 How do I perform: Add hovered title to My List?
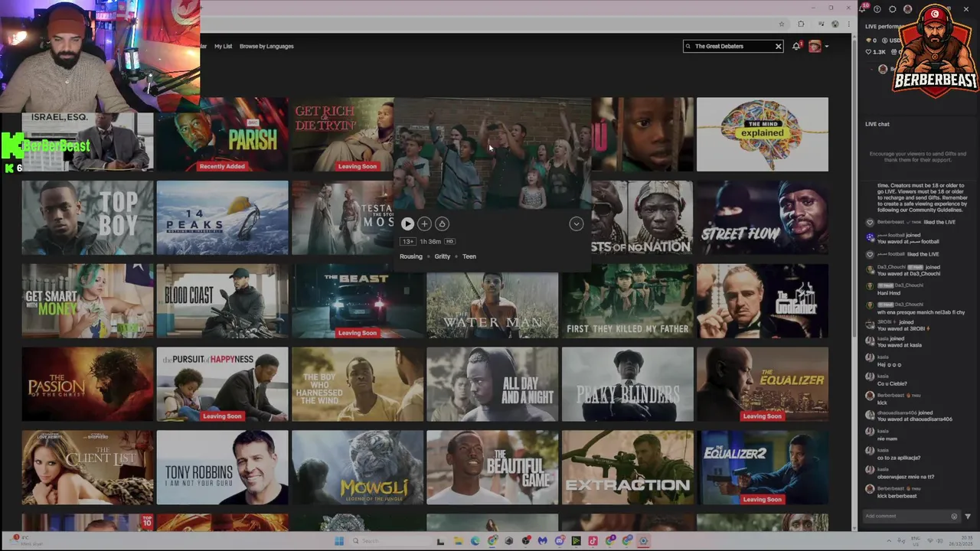pos(424,223)
